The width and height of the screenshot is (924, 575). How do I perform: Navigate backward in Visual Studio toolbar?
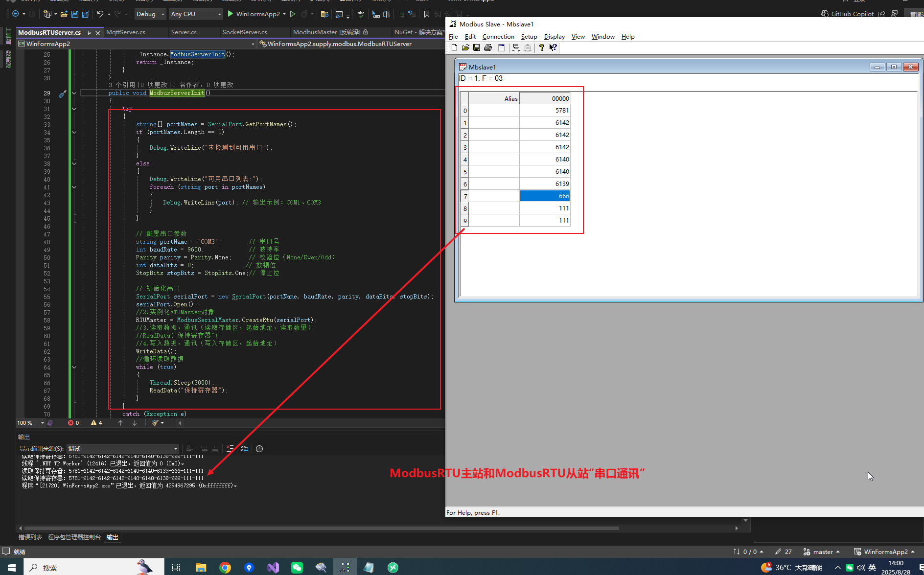click(x=15, y=14)
